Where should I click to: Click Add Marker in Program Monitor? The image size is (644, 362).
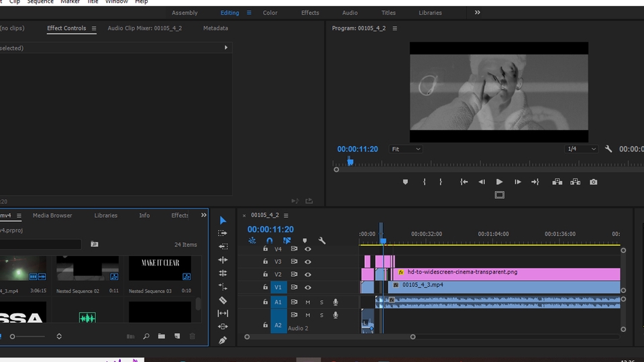[x=405, y=182]
